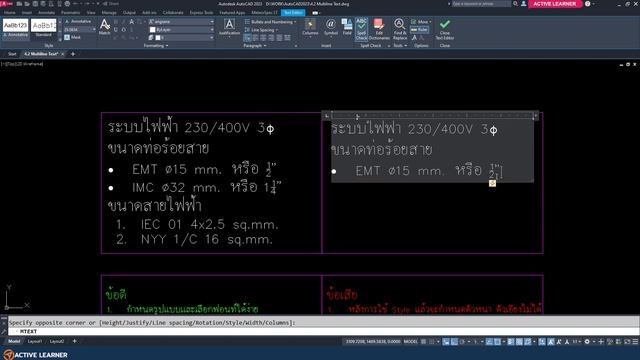Viewport: 640px width, 360px height.
Task: Close the 4.2 Multiline Text file tab
Action: (x=63, y=54)
